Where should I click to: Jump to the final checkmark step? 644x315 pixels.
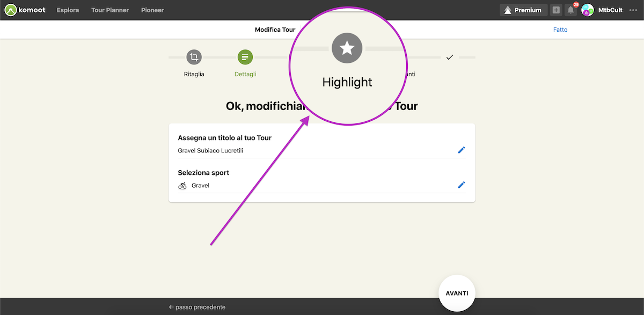click(450, 57)
